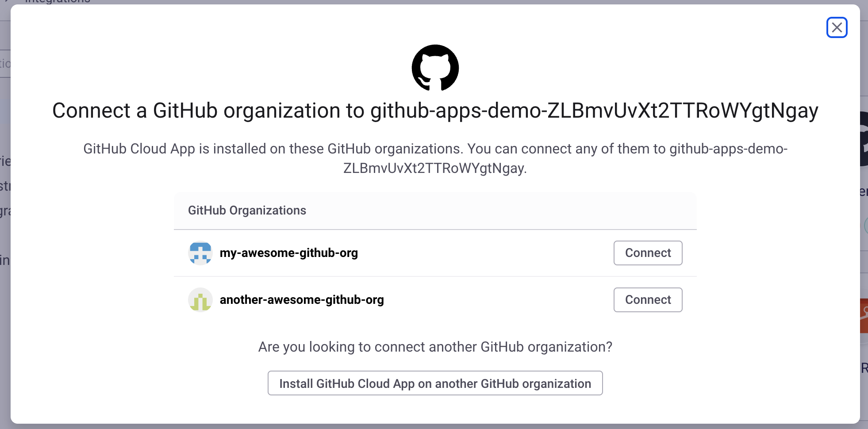Select the another-awesome-github-org name text
The height and width of the screenshot is (429, 868).
tap(302, 299)
